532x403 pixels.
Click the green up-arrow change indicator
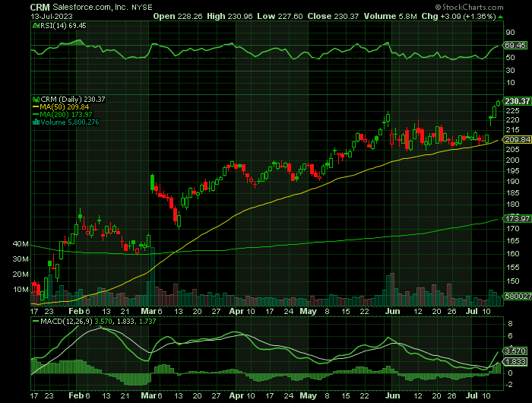(x=500, y=17)
